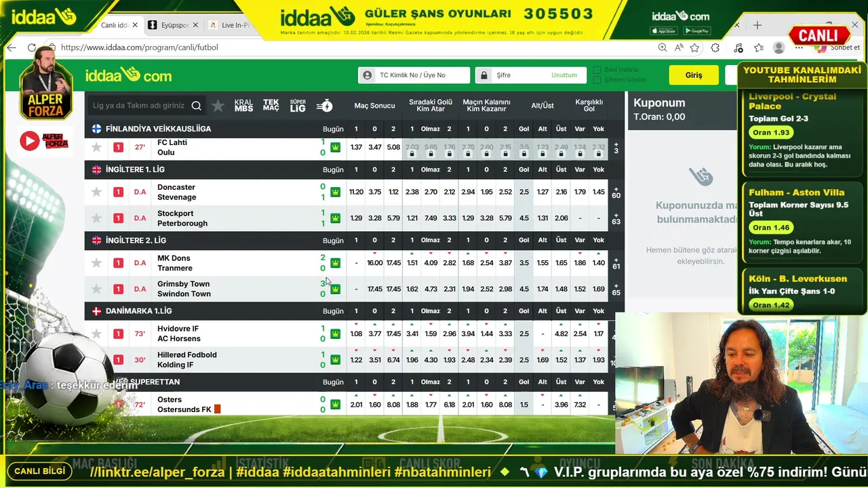The image size is (868, 488).
Task: Pick Grimsby Town Karşılıklı Gol Var 1.52
Action: click(580, 289)
